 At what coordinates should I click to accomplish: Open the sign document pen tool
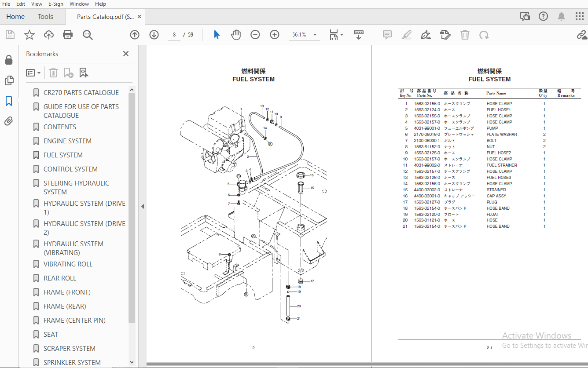click(x=426, y=35)
